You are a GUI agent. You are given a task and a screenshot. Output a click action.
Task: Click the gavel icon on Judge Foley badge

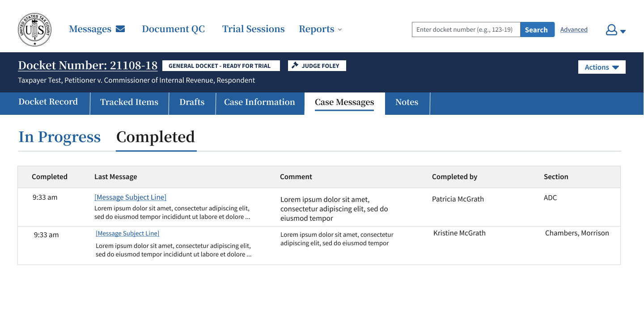(295, 66)
